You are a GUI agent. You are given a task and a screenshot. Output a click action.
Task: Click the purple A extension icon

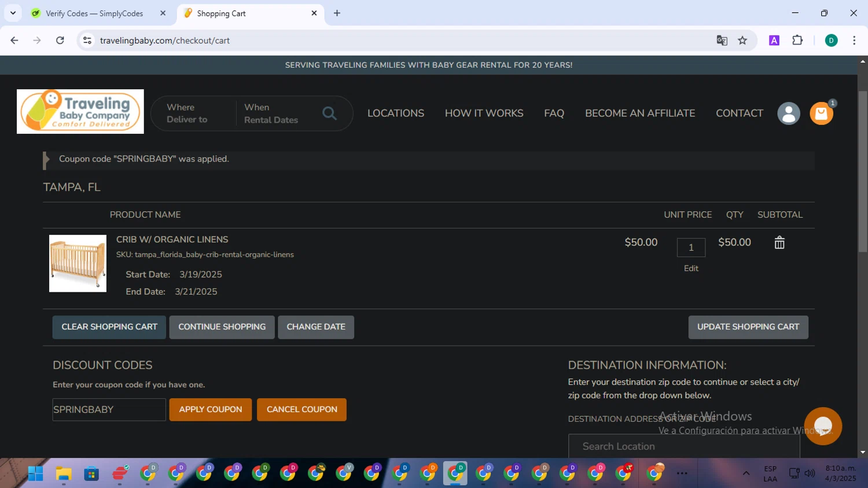[774, 41]
